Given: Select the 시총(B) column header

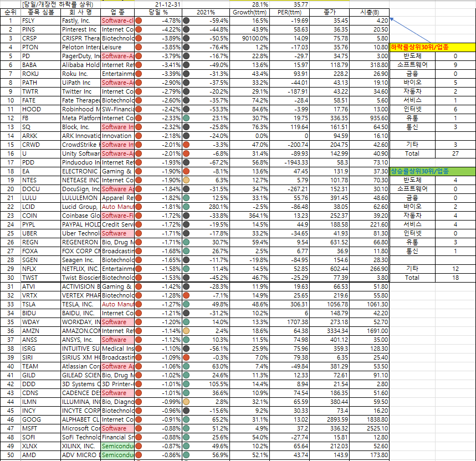Looking at the screenshot, I should pos(370,12).
